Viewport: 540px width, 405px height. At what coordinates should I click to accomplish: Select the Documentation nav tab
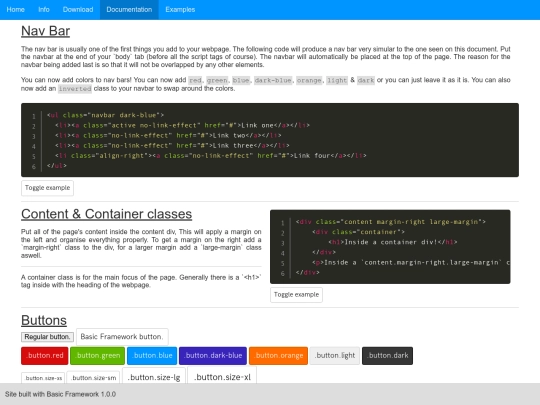pyautogui.click(x=129, y=10)
